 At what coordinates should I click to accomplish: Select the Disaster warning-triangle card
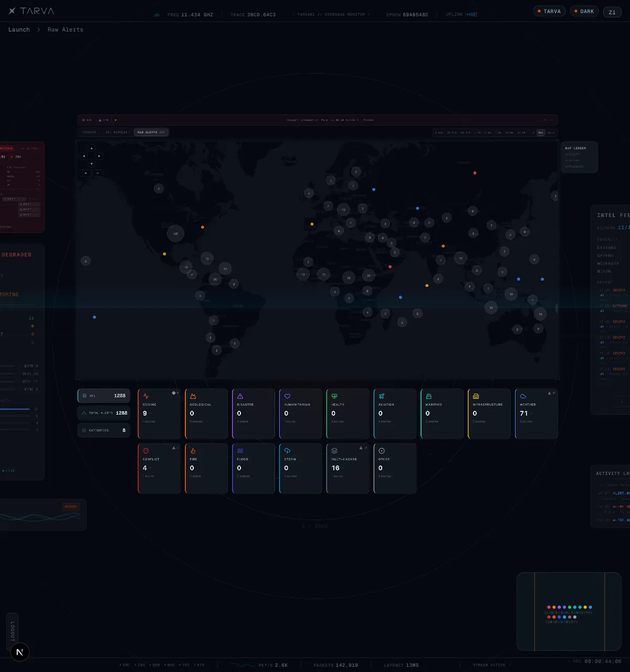(x=254, y=414)
